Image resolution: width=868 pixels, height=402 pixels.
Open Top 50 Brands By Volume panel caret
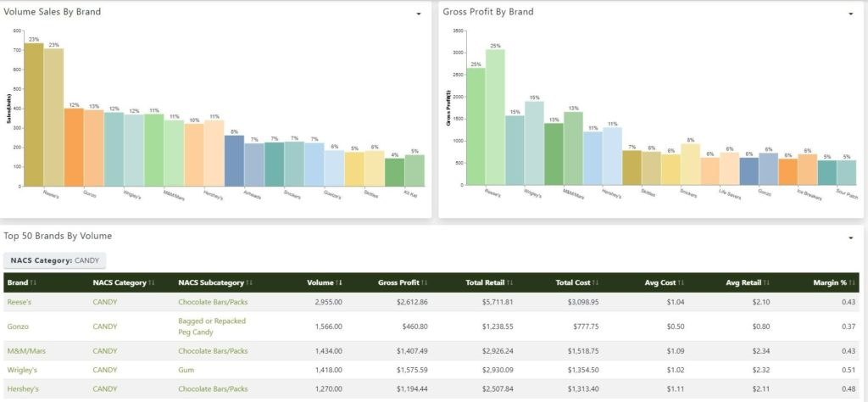pos(851,238)
